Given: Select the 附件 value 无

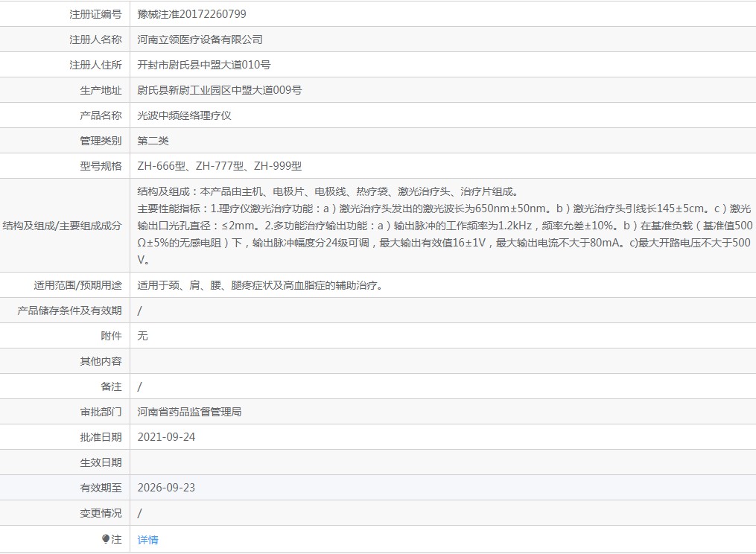Looking at the screenshot, I should tap(142, 336).
